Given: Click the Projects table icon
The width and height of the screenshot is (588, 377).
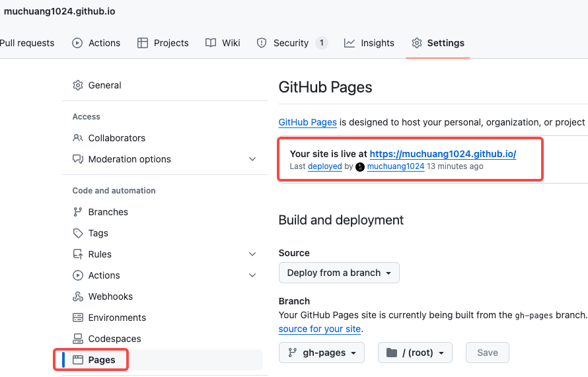Looking at the screenshot, I should pyautogui.click(x=143, y=43).
